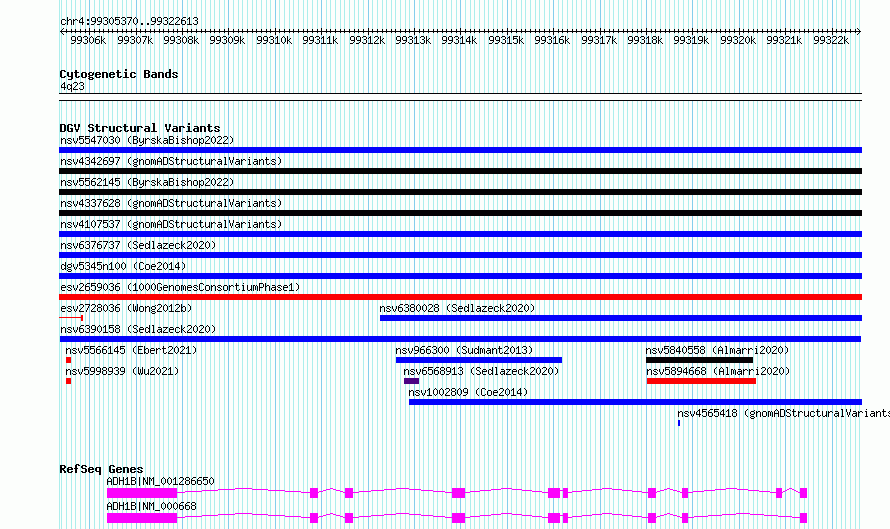Click the blue bar of nsv5547030

(460, 150)
